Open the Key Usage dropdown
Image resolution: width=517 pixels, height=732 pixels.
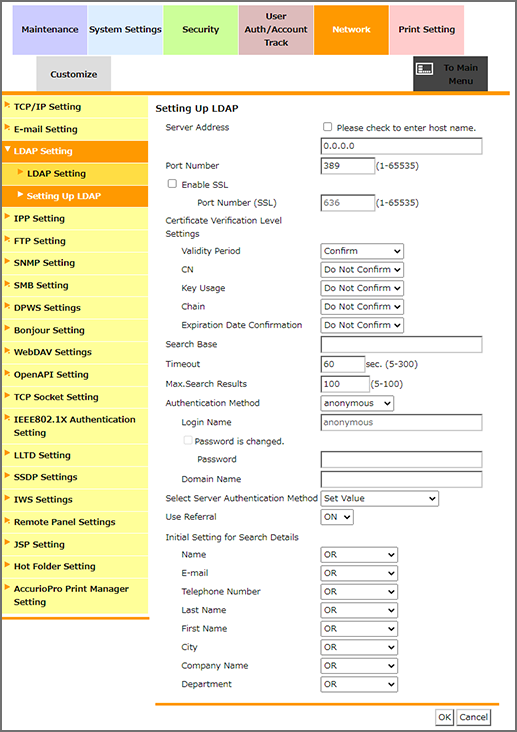(362, 288)
